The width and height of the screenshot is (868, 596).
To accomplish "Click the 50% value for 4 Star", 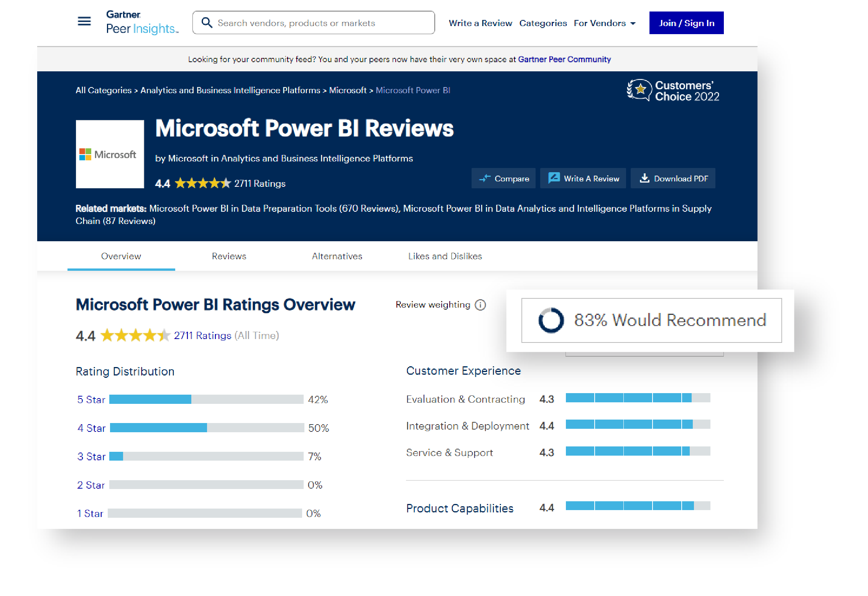I will point(319,428).
